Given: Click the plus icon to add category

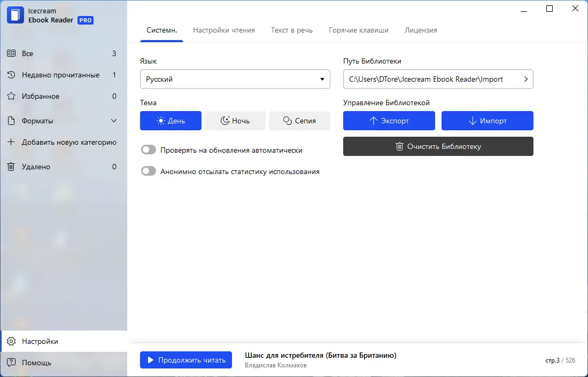Looking at the screenshot, I should 11,142.
